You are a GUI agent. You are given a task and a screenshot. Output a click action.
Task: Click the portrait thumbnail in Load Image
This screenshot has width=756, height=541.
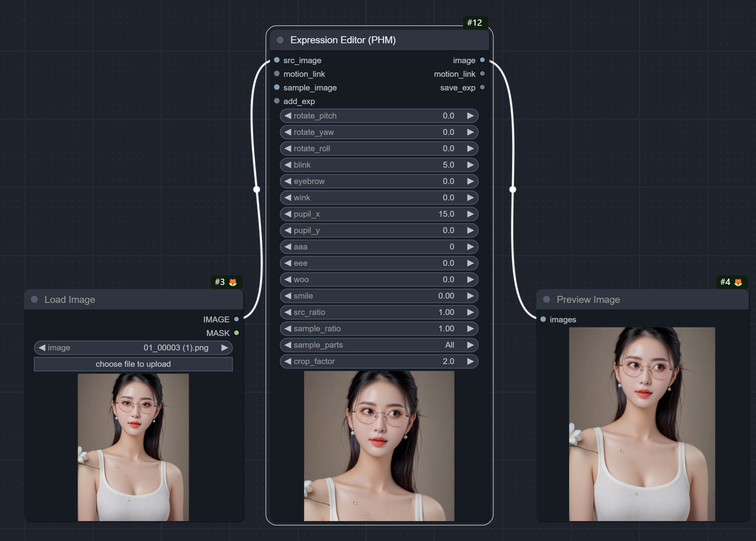(x=133, y=444)
